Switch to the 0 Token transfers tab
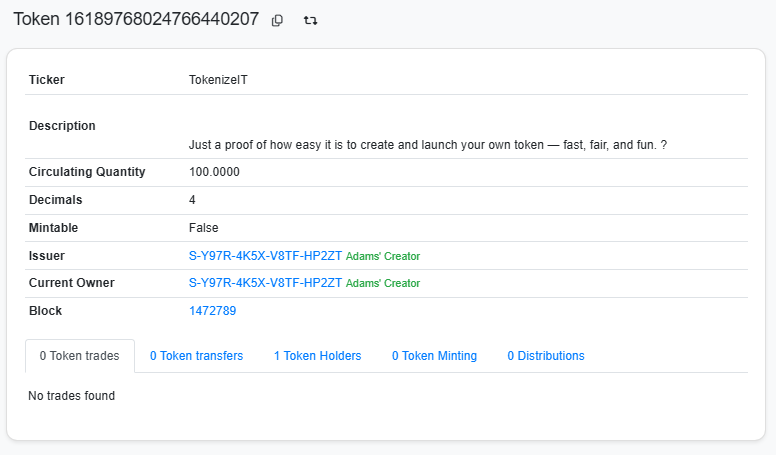The image size is (776, 455). tap(196, 356)
